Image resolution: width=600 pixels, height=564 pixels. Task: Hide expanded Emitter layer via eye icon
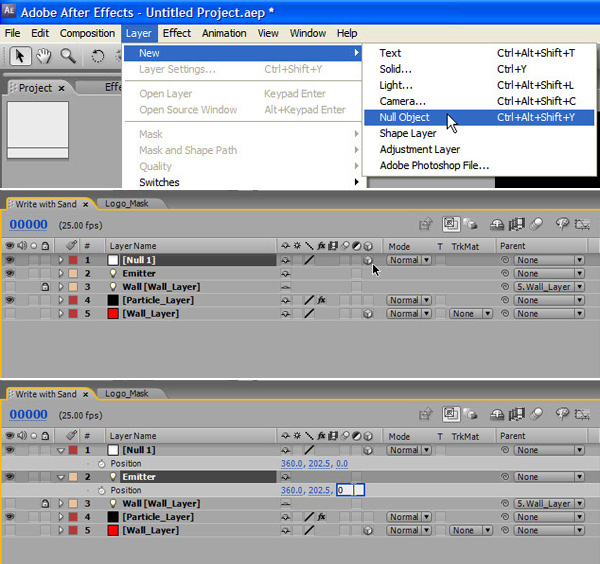pos(10,477)
